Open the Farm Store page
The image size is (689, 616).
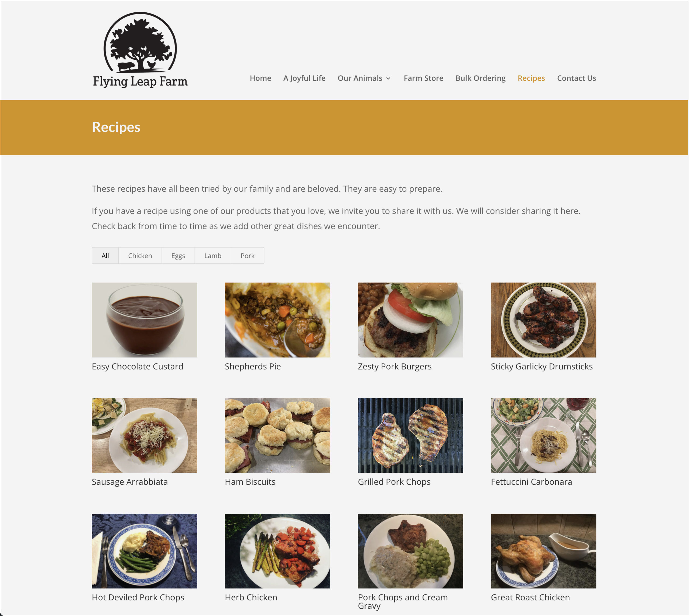click(x=423, y=78)
